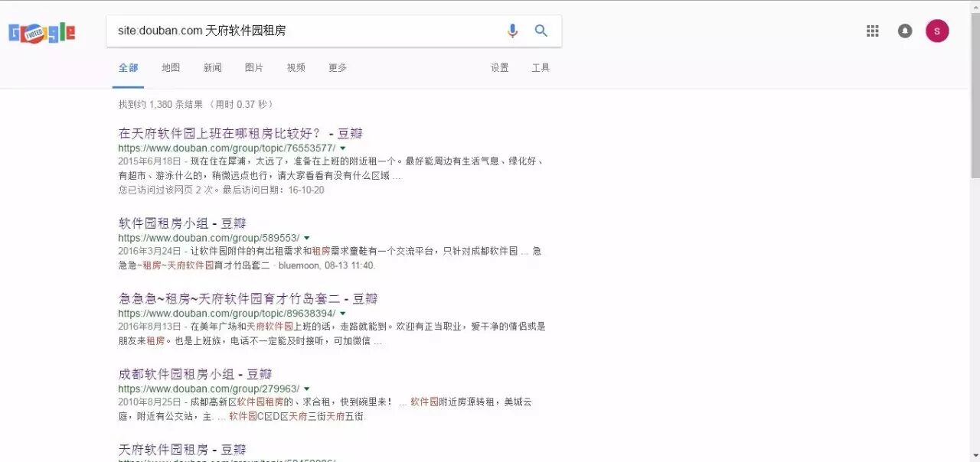Click URL text douban.com/group/topic/76553577

[x=227, y=148]
